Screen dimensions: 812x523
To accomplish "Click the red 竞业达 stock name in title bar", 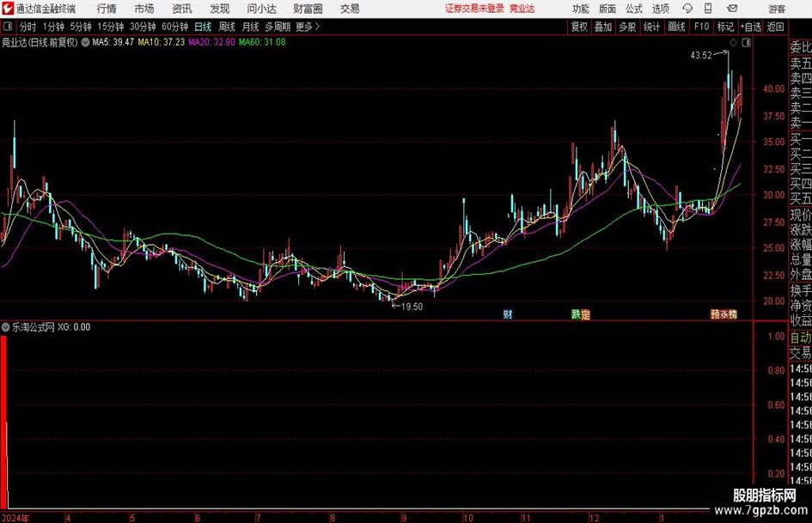I will (x=522, y=9).
